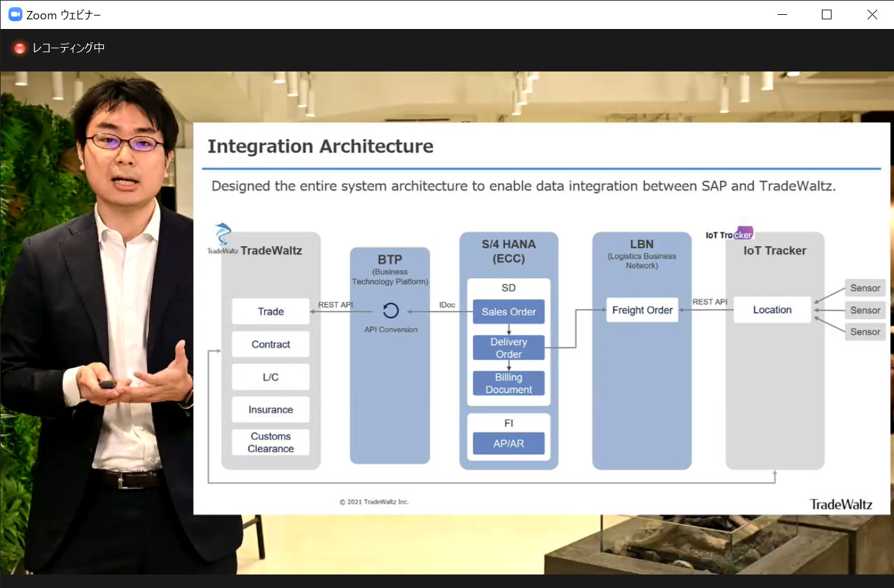Click the Zoom ウェビナー window title
894x588 pixels.
(64, 15)
